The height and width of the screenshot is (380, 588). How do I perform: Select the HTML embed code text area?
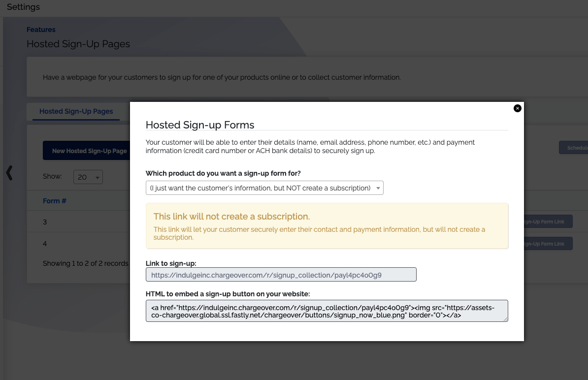click(327, 311)
